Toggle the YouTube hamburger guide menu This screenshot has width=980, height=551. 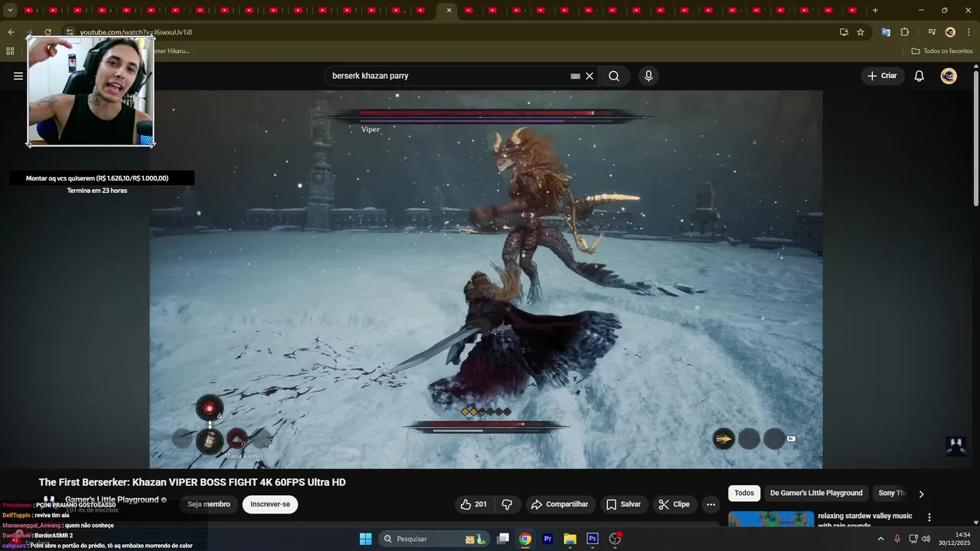pyautogui.click(x=18, y=76)
